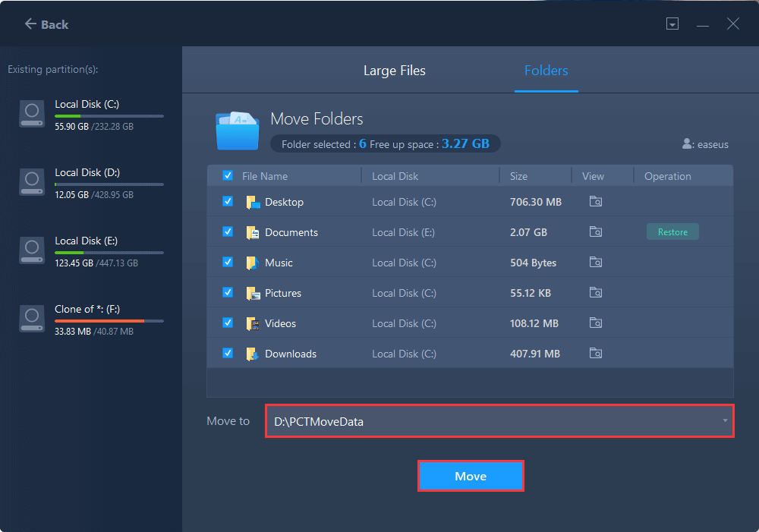Uncheck the Desktop folder checkbox
Image resolution: width=759 pixels, height=532 pixels.
click(228, 202)
